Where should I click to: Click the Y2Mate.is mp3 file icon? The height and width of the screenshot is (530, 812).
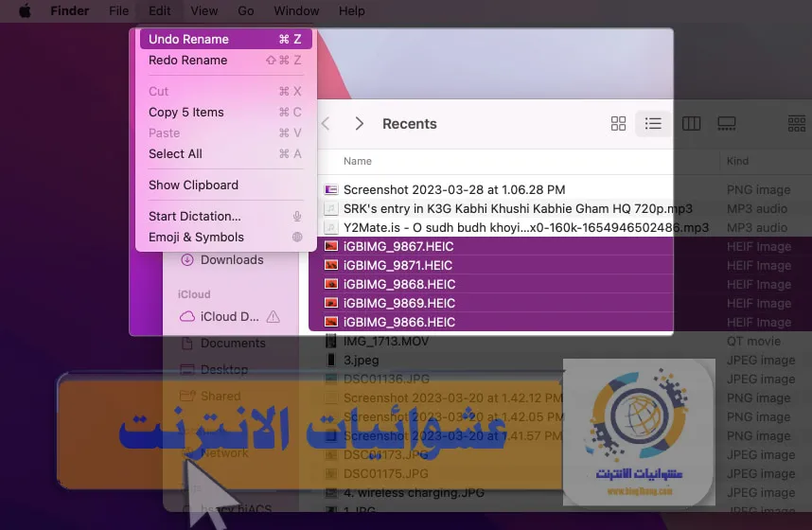[331, 227]
